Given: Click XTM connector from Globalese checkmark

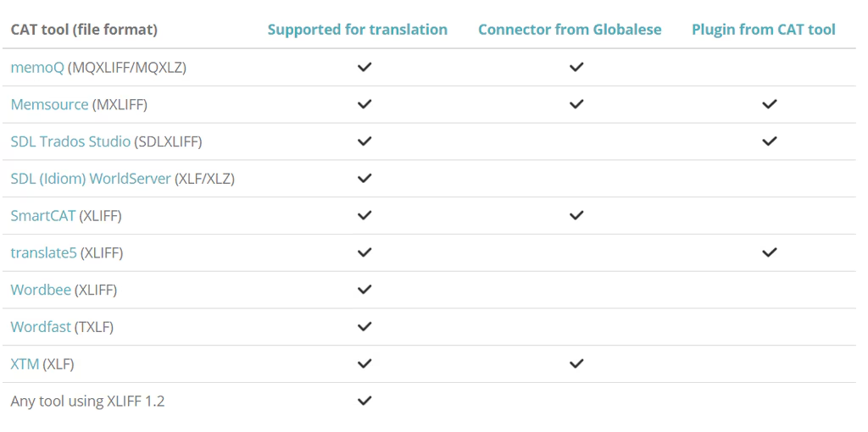Looking at the screenshot, I should 576,364.
